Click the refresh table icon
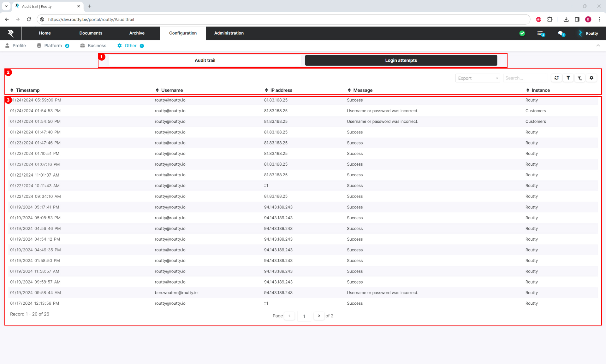606x364 pixels. 556,78
